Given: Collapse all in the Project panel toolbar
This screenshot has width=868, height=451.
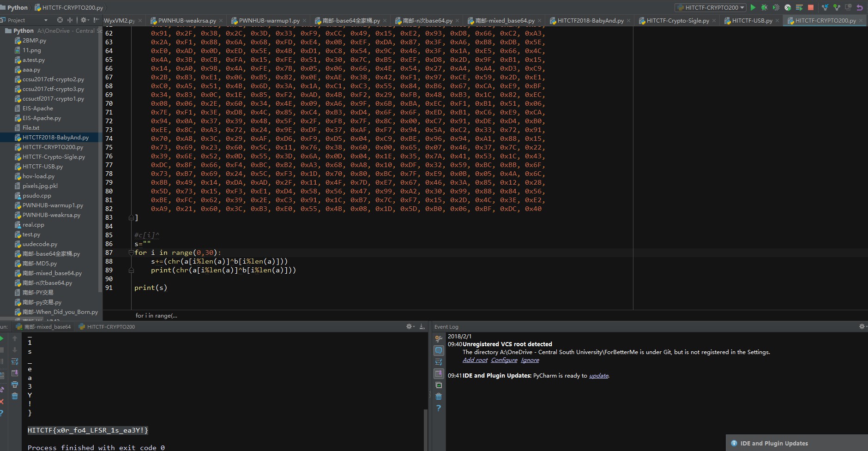Looking at the screenshot, I should (70, 20).
